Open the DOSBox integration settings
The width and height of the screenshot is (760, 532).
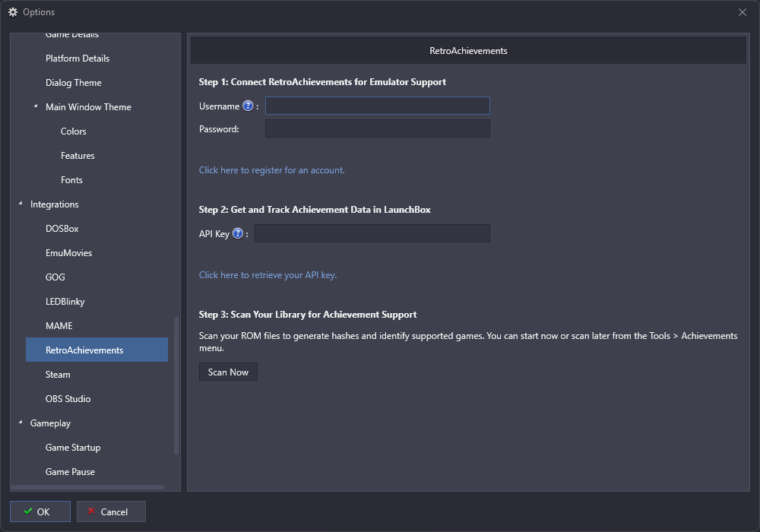[x=62, y=229]
